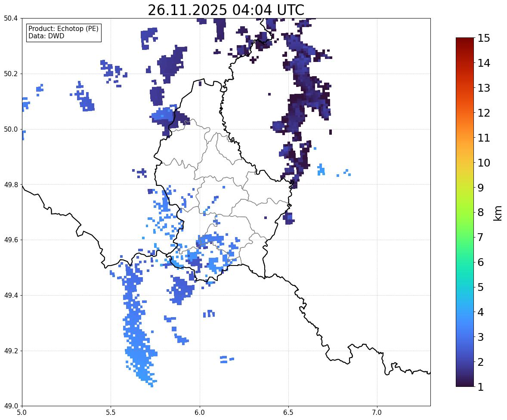The height and width of the screenshot is (420, 507).
Task: Click the y-axis latitude label 49.0
Action: [10, 406]
